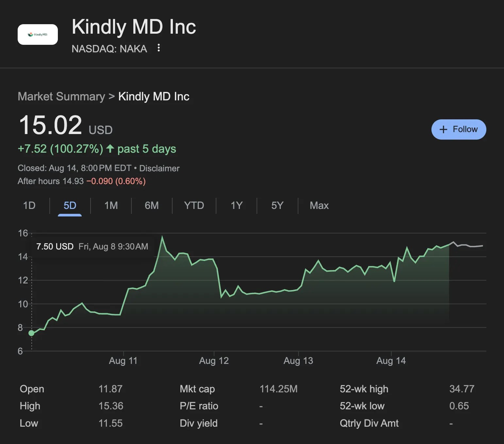Display the 1Y price chart
Viewport: 504px width, 444px height.
tap(237, 205)
